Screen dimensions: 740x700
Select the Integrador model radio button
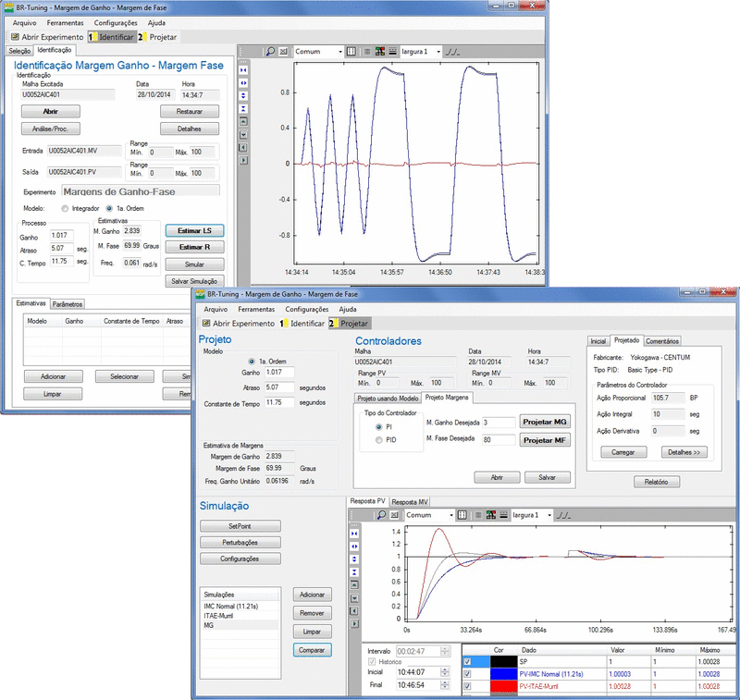(x=65, y=208)
